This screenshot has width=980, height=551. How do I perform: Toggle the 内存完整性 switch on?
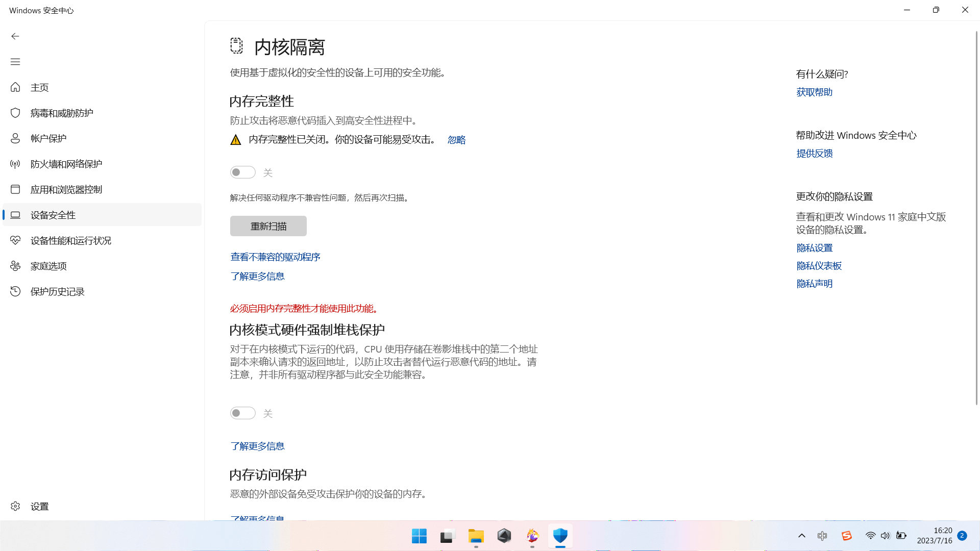coord(242,172)
